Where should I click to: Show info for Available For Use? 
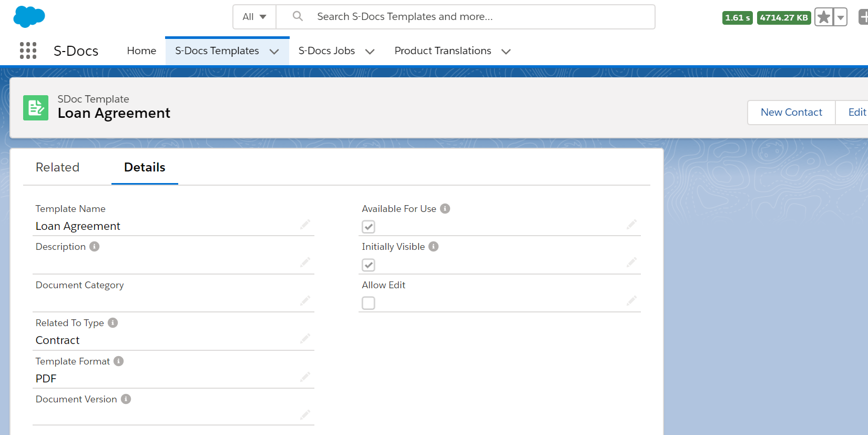click(445, 208)
